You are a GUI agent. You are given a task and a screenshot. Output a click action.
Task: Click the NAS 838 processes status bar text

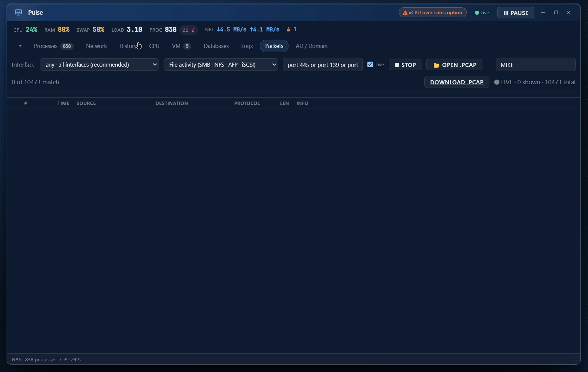click(46, 360)
